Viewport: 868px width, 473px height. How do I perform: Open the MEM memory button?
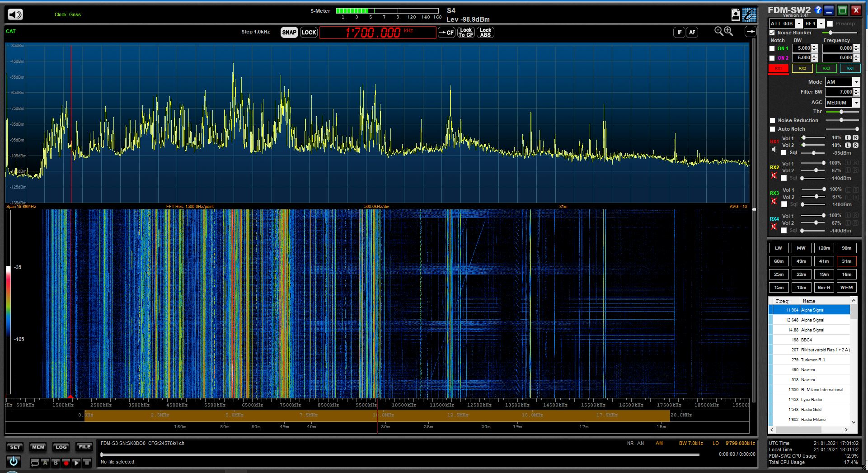pos(38,447)
